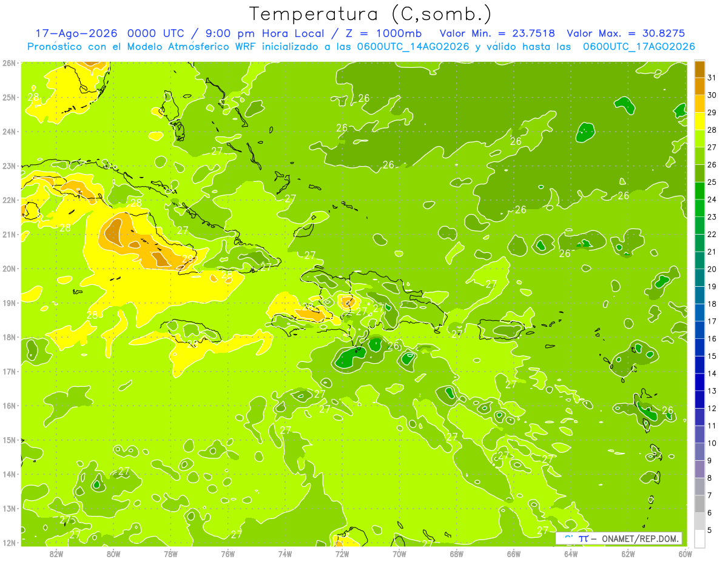Image resolution: width=728 pixels, height=562 pixels.
Task: Click the '0600UTC_14AGO2026' initialization time text
Action: pyautogui.click(x=413, y=47)
